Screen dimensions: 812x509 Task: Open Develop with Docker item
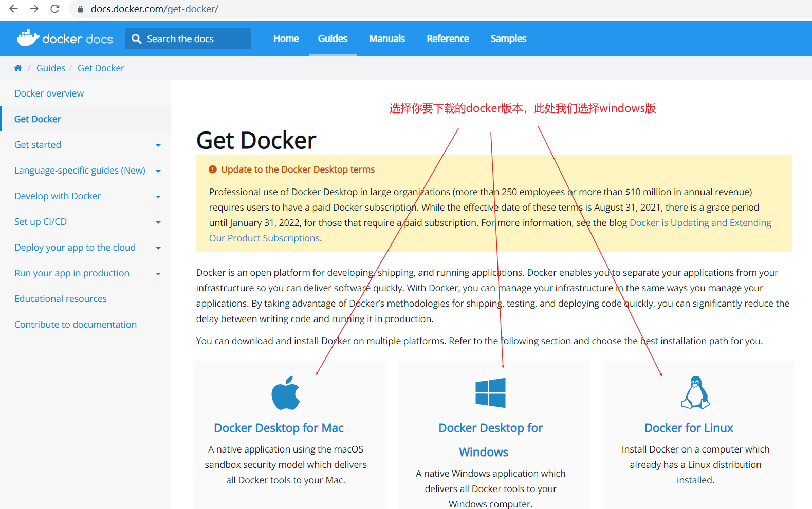click(x=58, y=196)
